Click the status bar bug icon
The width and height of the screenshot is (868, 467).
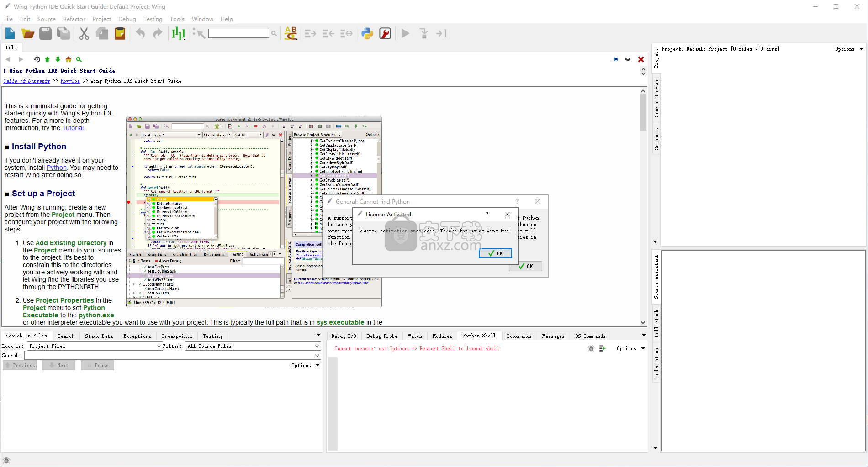[6, 460]
